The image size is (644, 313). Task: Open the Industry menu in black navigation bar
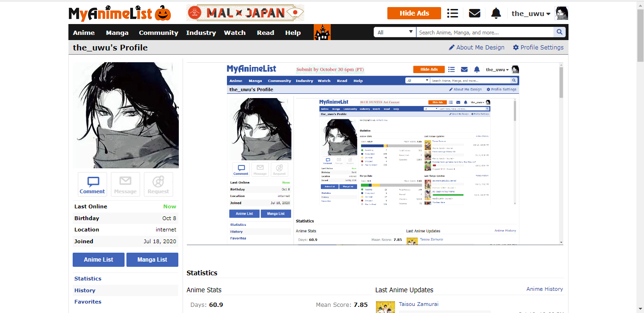[201, 33]
